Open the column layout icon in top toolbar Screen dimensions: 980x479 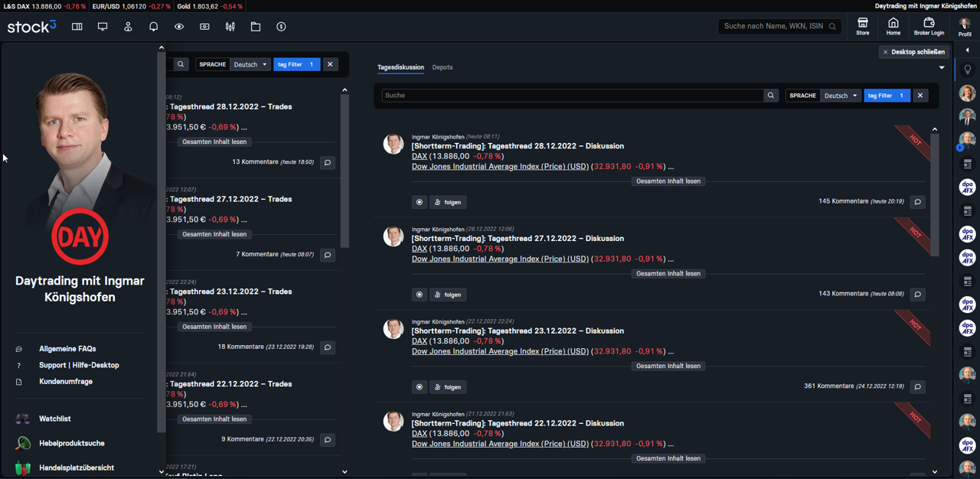[x=77, y=27]
